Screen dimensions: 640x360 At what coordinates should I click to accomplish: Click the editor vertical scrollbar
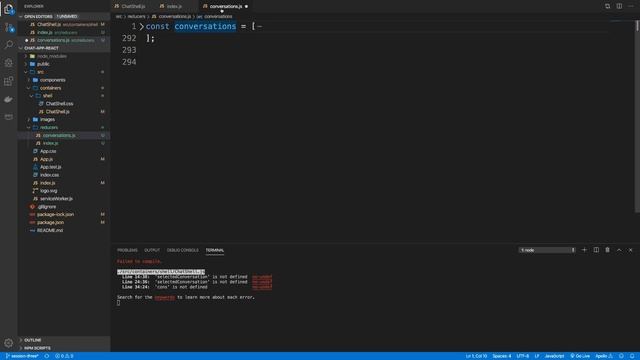(637, 116)
